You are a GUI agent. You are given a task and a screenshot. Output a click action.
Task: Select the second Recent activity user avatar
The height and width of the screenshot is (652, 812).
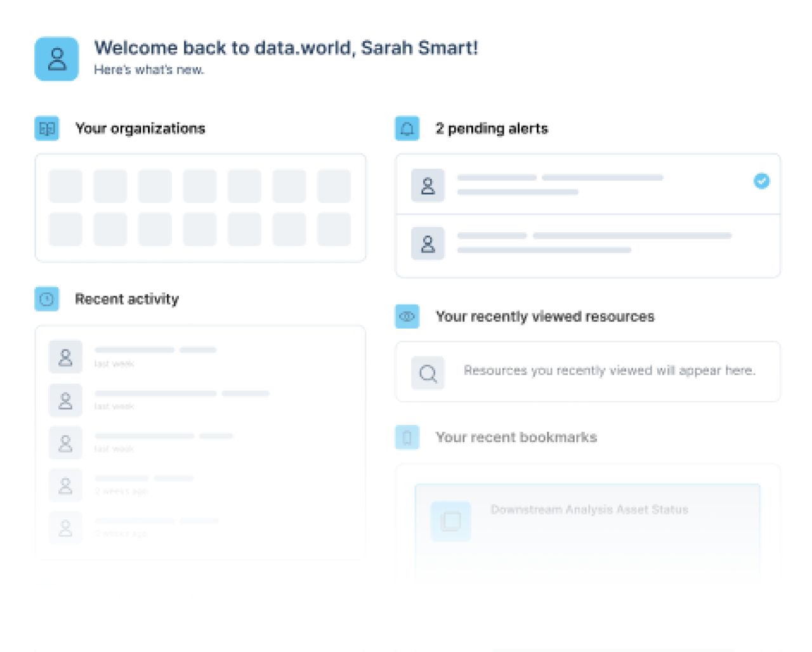pos(65,400)
